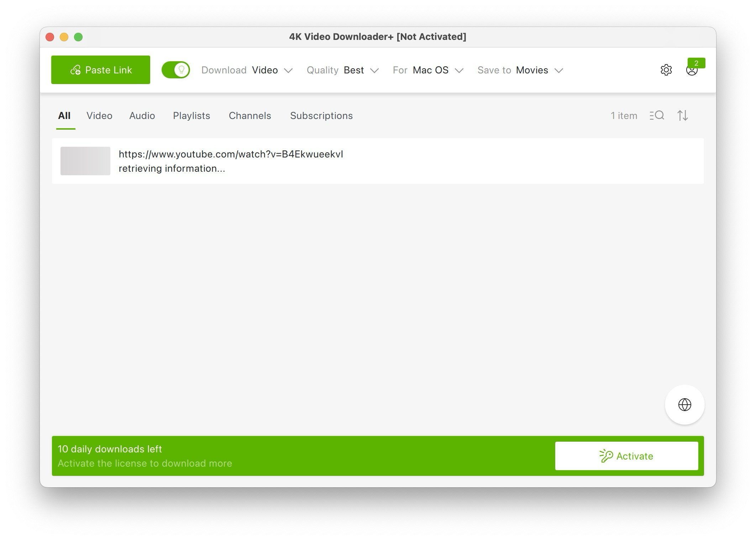Open the Download type dropdown
This screenshot has width=756, height=540.
(272, 69)
